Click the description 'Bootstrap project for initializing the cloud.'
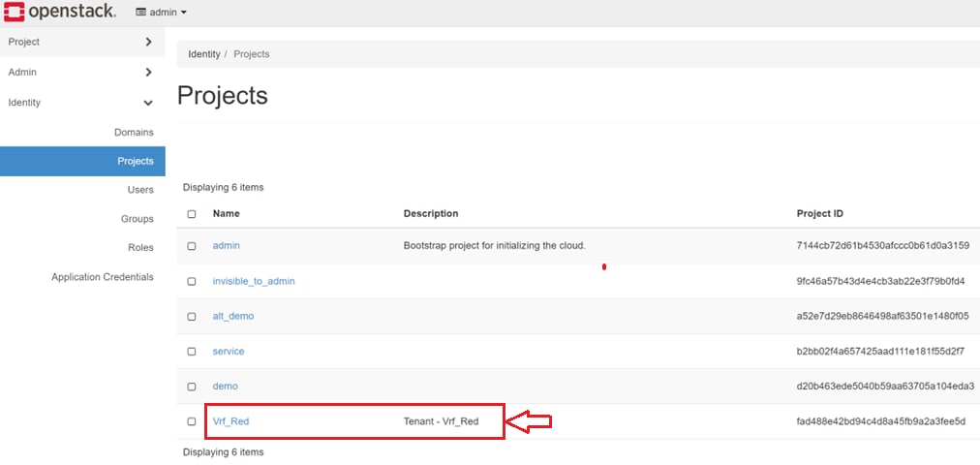980x465 pixels. point(495,246)
